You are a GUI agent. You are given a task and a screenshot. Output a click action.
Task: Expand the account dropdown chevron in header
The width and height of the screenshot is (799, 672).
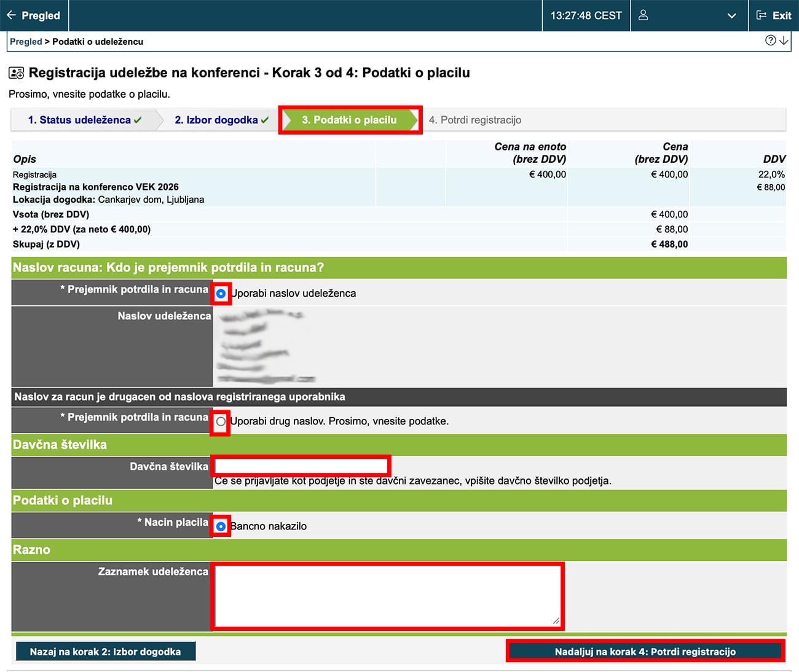731,15
